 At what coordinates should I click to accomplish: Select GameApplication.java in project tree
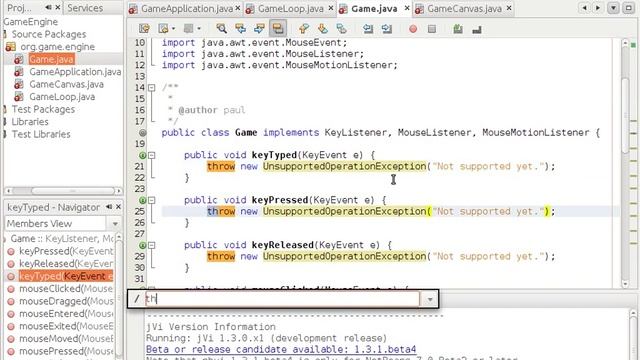(x=75, y=72)
